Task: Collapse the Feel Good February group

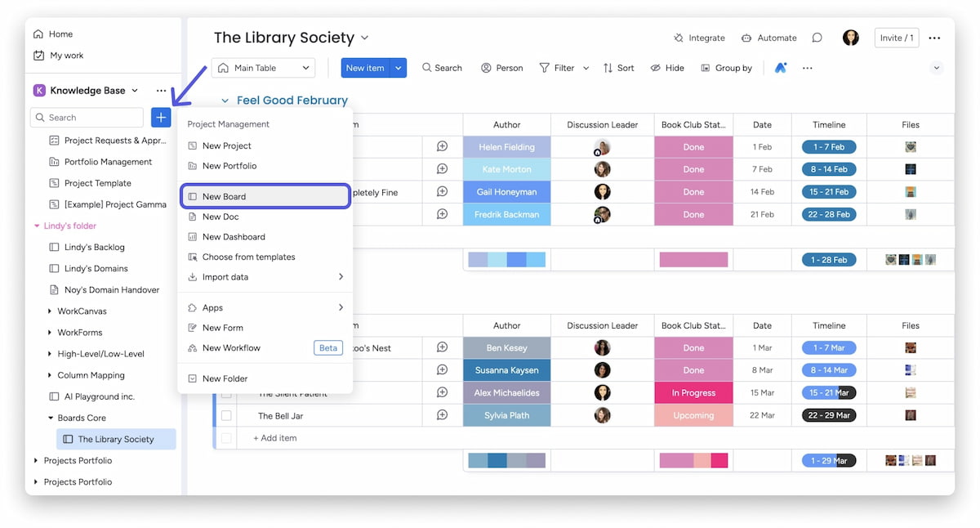Action: (x=225, y=101)
